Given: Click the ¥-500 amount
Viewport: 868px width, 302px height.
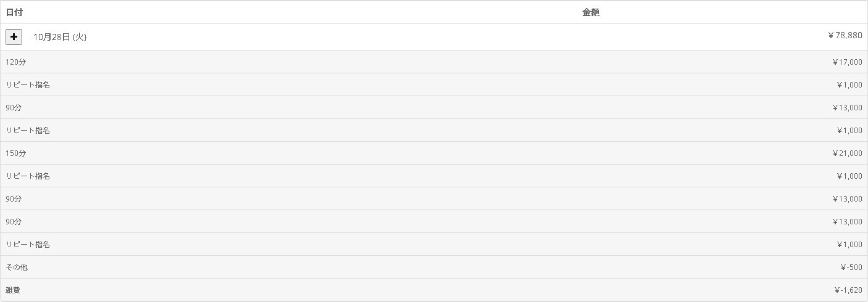Looking at the screenshot, I should [x=851, y=267].
